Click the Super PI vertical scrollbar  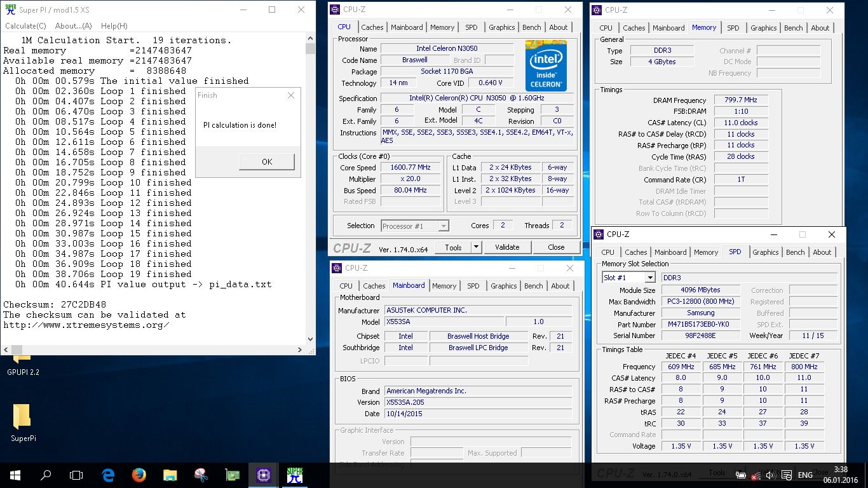pos(310,189)
